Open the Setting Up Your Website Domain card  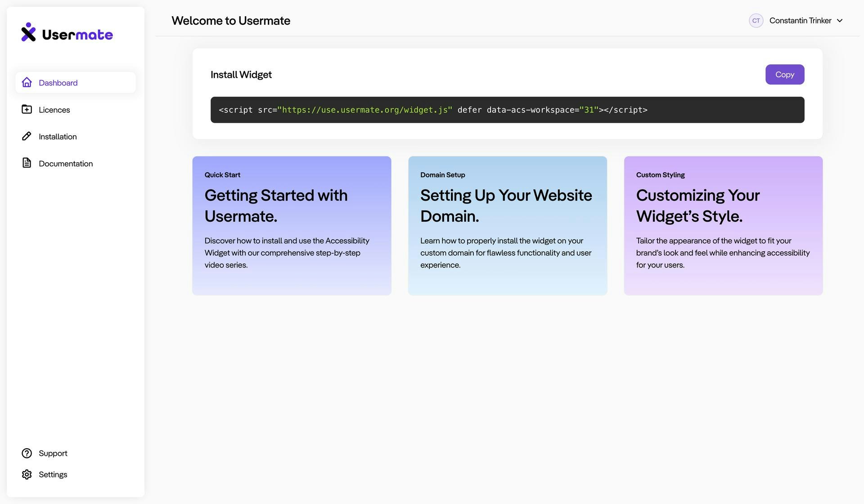[x=508, y=226]
